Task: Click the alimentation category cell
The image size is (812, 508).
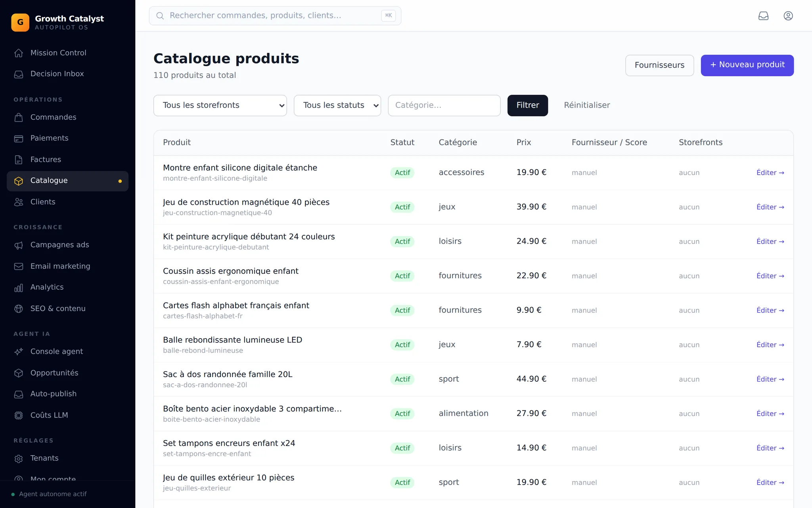Action: coord(463,414)
